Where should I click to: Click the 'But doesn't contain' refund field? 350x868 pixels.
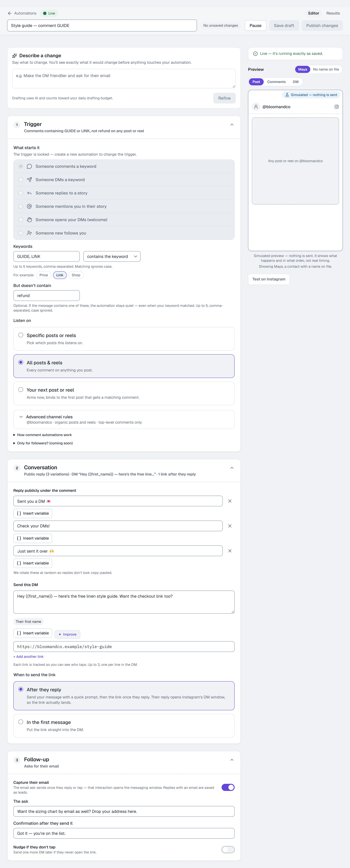[47, 296]
